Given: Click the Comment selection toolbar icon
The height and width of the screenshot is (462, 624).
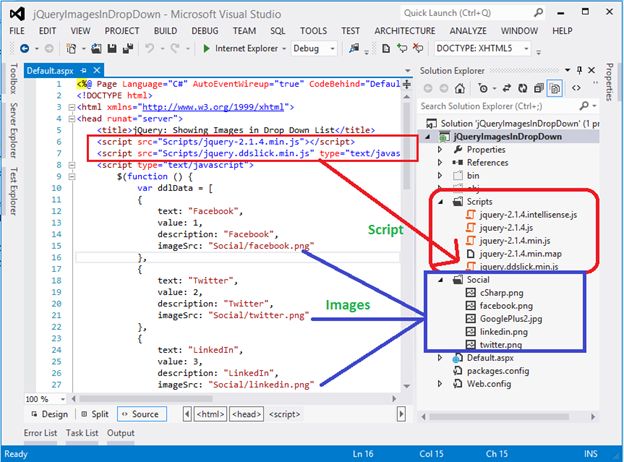Looking at the screenshot, I should click(x=402, y=49).
